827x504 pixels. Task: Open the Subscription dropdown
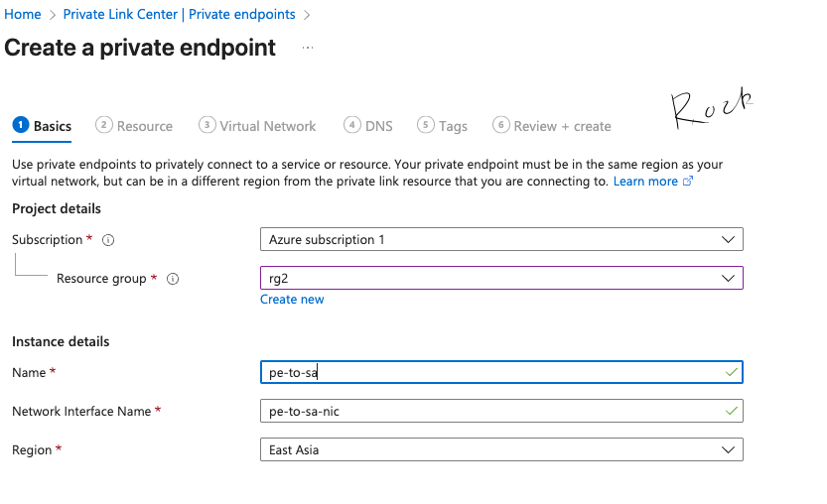tap(500, 239)
